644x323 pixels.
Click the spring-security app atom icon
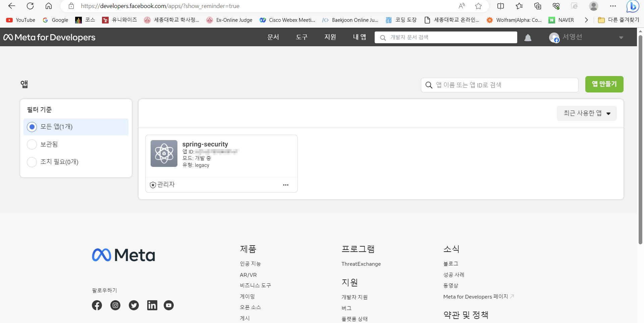click(164, 153)
